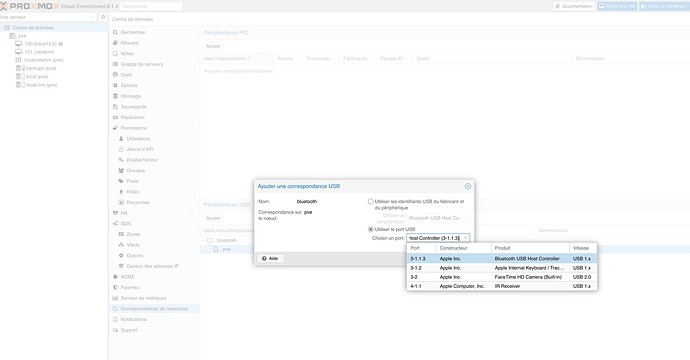Choose the FaceTime HD Camera port row
Image resolution: width=690 pixels, height=360 pixels.
pos(502,277)
